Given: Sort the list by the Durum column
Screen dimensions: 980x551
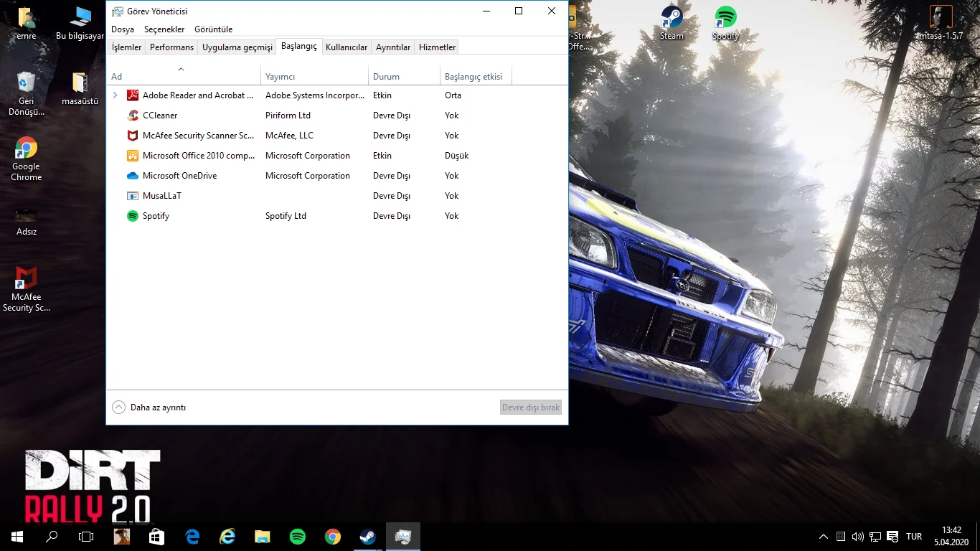Looking at the screenshot, I should pyautogui.click(x=405, y=76).
